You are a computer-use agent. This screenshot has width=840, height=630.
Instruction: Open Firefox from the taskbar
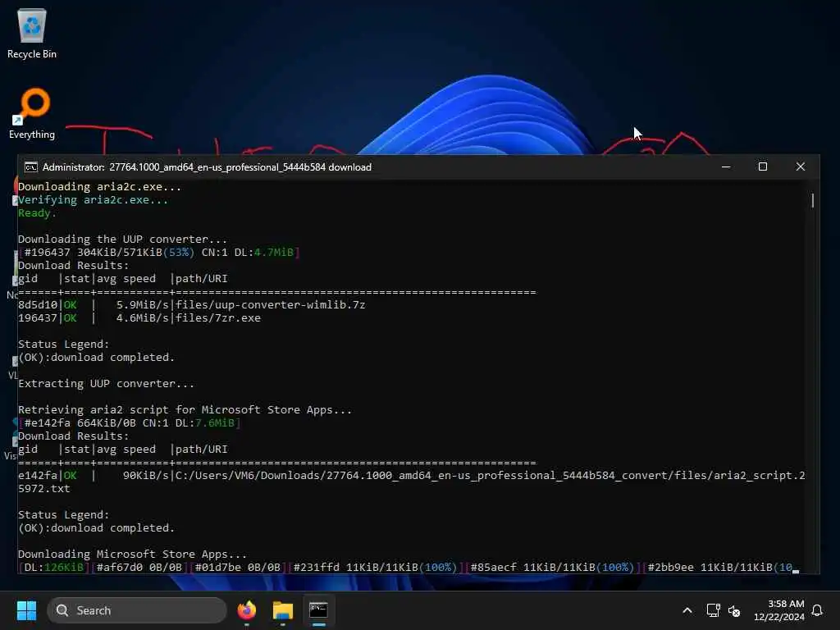point(247,610)
